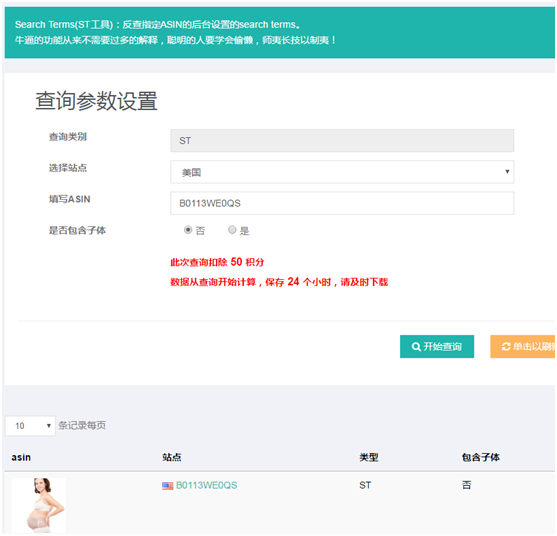Click the arrow of the 美国 site dropdown
The width and height of the screenshot is (557, 536).
[x=507, y=172]
